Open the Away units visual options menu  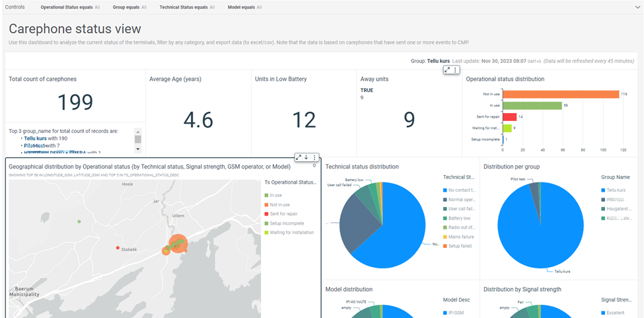coord(455,70)
